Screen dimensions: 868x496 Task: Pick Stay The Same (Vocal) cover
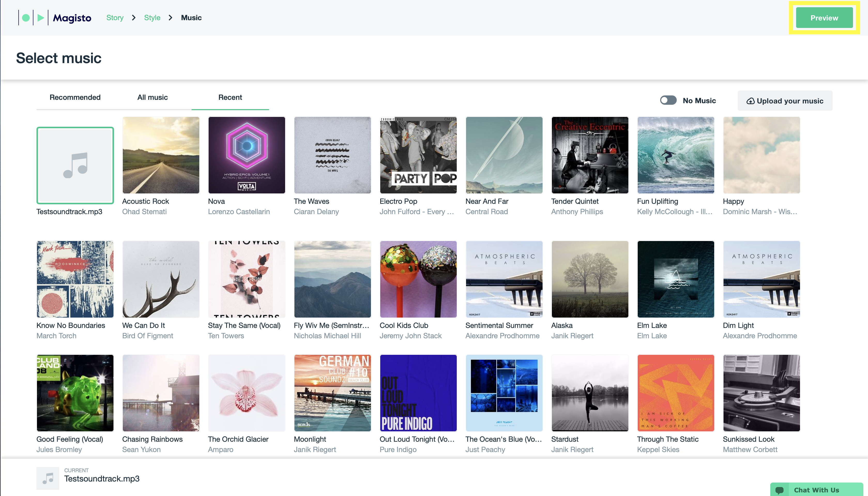246,279
